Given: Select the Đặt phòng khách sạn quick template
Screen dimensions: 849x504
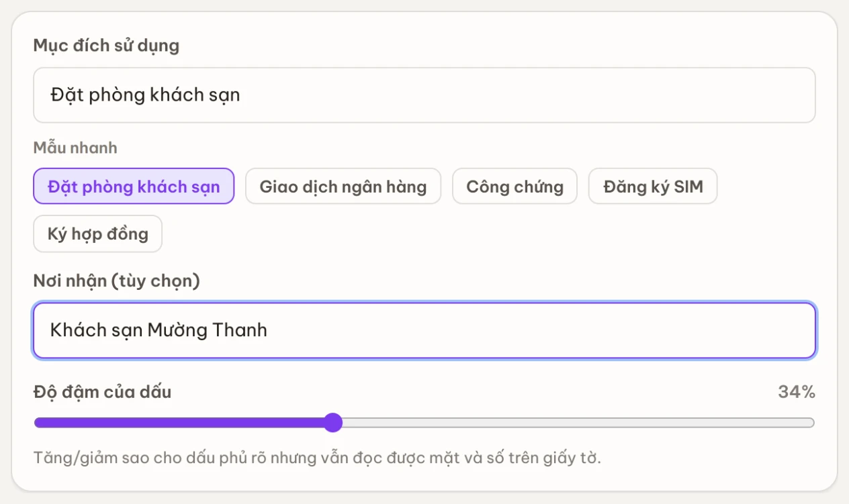Looking at the screenshot, I should [x=134, y=186].
